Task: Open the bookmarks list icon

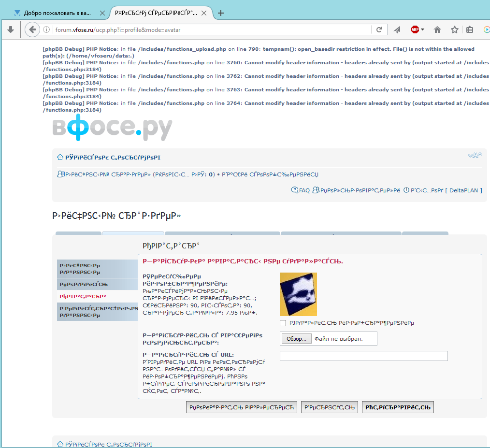Action: pyautogui.click(x=470, y=29)
